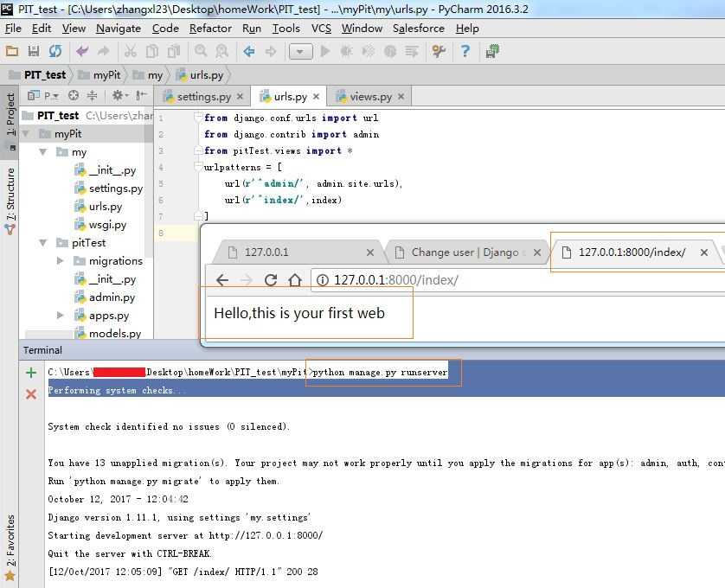The width and height of the screenshot is (725, 588).
Task: Close the urls.py editor tab
Action: coord(317,96)
